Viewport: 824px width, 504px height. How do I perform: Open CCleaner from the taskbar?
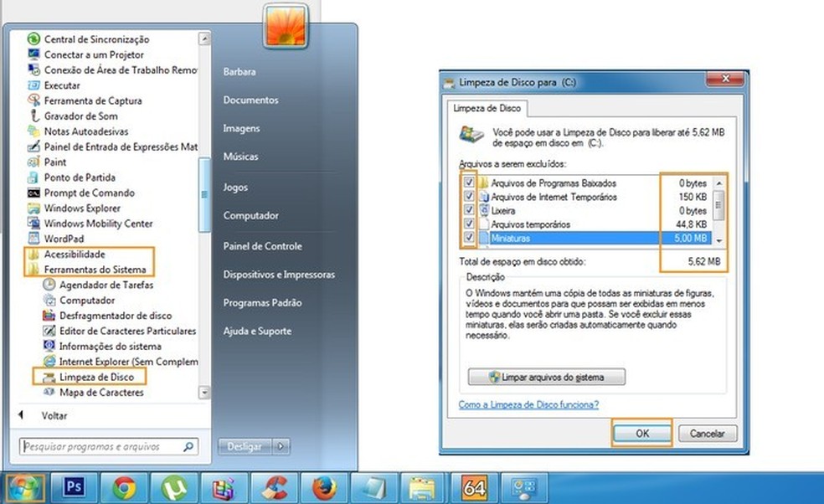(x=274, y=486)
